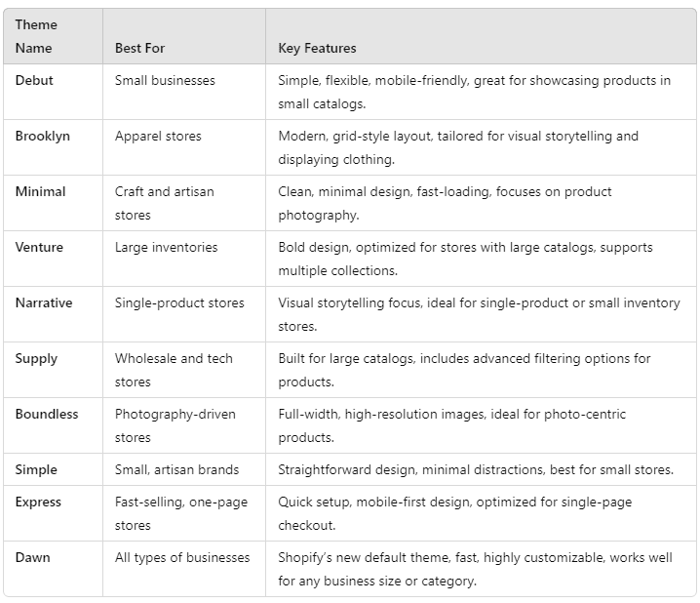
Task: Select the Debut theme name cell
Action: 34,80
